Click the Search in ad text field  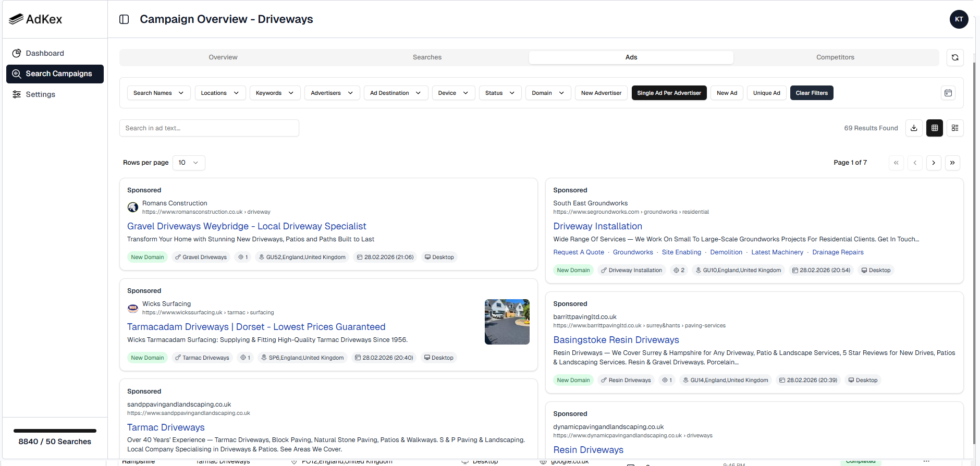[x=209, y=128]
